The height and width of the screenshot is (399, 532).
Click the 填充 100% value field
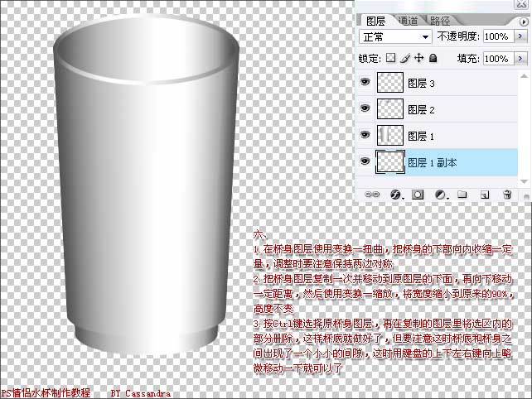click(x=498, y=58)
